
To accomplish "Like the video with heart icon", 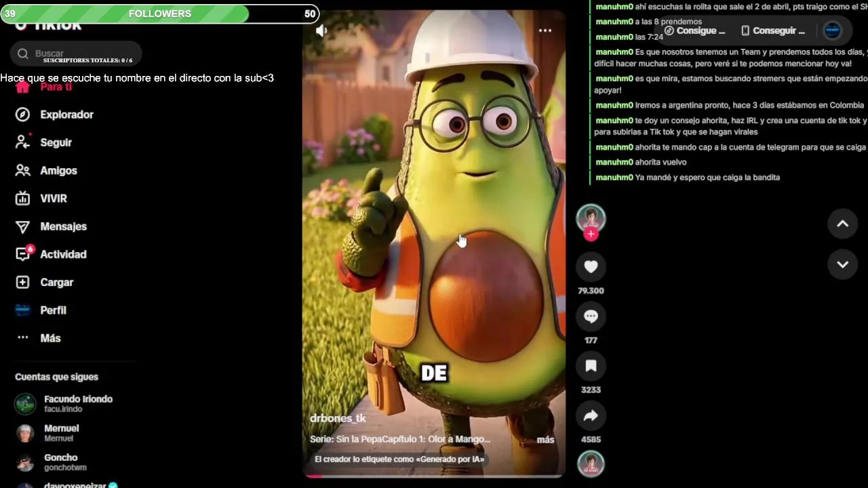I will [591, 267].
